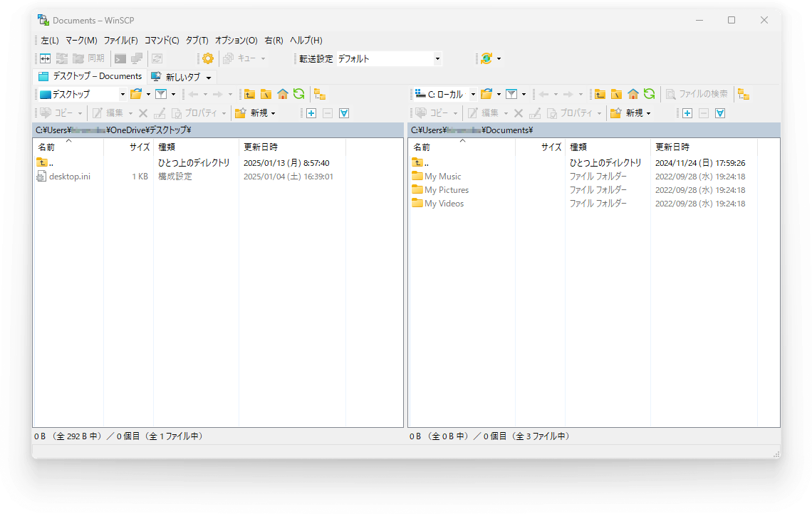The image size is (812, 514).
Task: Select desktop.ini in the left panel
Action: point(70,177)
